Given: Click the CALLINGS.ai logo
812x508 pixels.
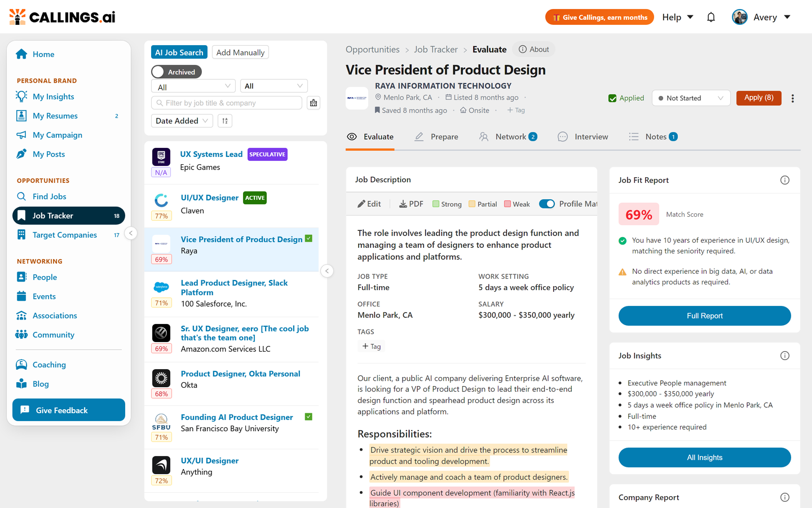Looking at the screenshot, I should pos(62,17).
